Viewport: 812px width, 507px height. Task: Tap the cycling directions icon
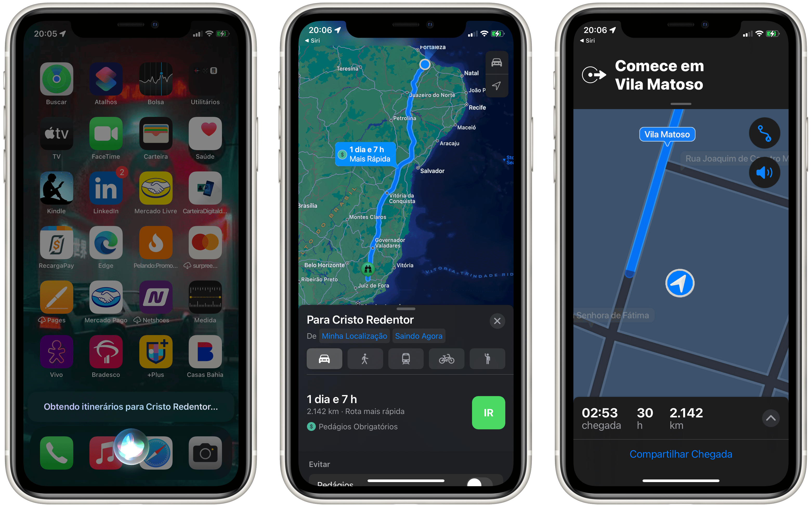446,358
